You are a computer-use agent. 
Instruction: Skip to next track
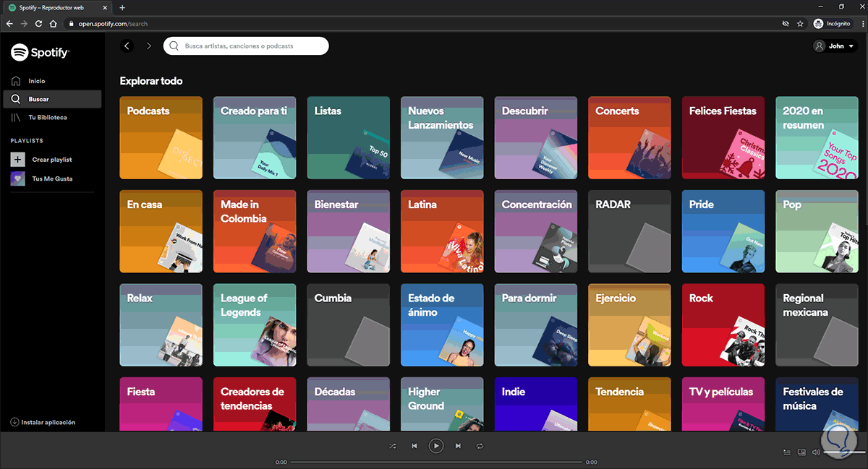tap(458, 446)
